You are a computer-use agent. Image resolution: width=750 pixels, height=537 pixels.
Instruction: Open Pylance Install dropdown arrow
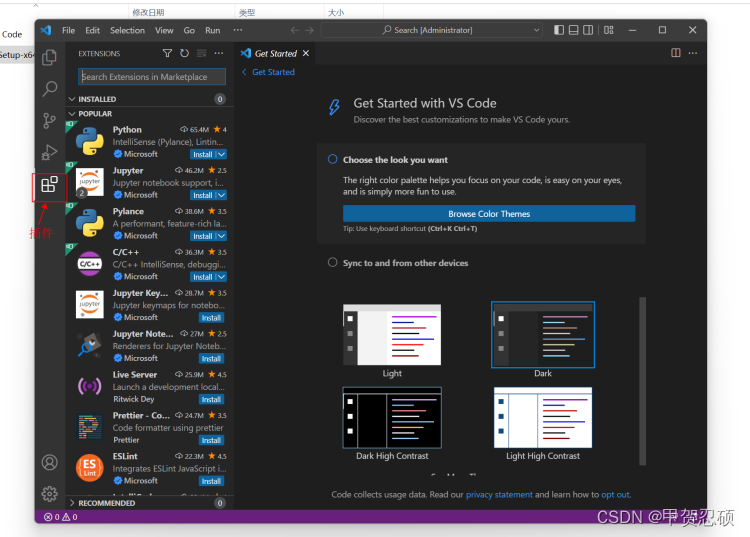(x=221, y=236)
